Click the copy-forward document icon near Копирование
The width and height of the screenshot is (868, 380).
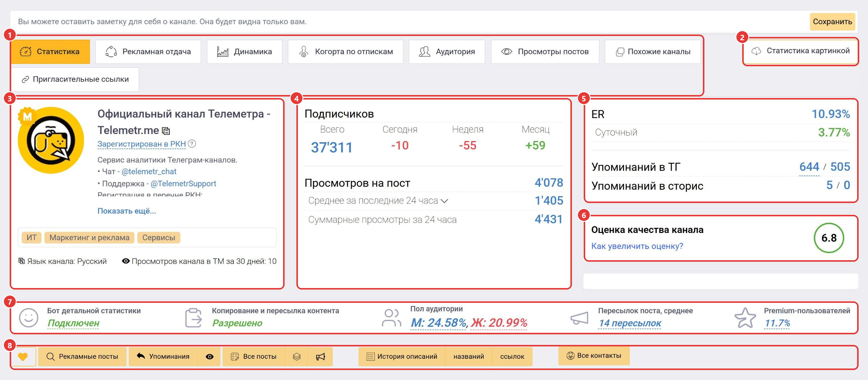pyautogui.click(x=194, y=318)
